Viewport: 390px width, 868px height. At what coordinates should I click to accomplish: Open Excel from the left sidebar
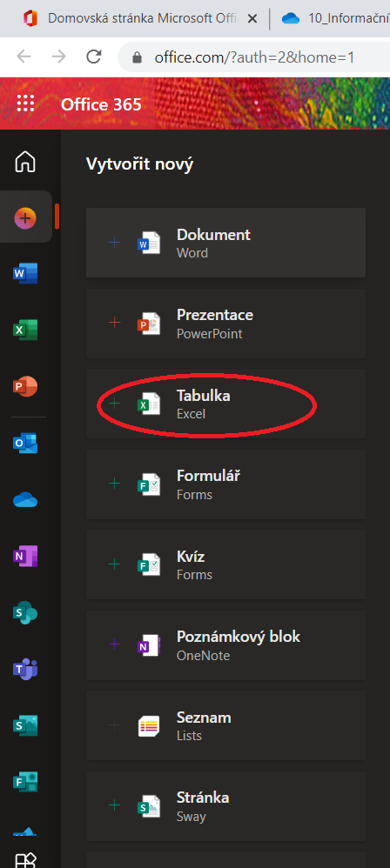click(25, 330)
